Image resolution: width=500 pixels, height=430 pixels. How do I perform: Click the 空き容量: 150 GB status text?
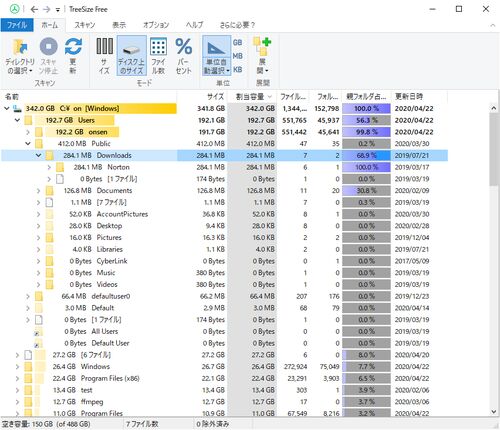tap(46, 424)
